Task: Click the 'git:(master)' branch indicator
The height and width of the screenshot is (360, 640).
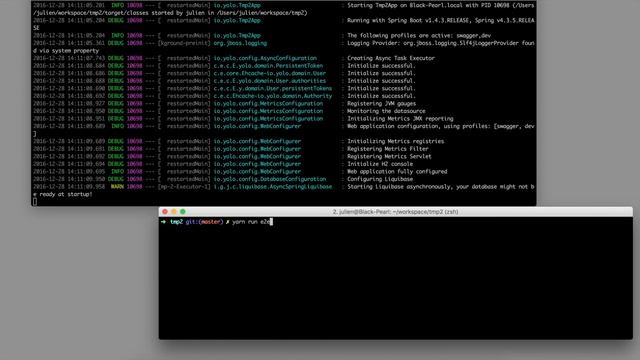Action: point(204,222)
